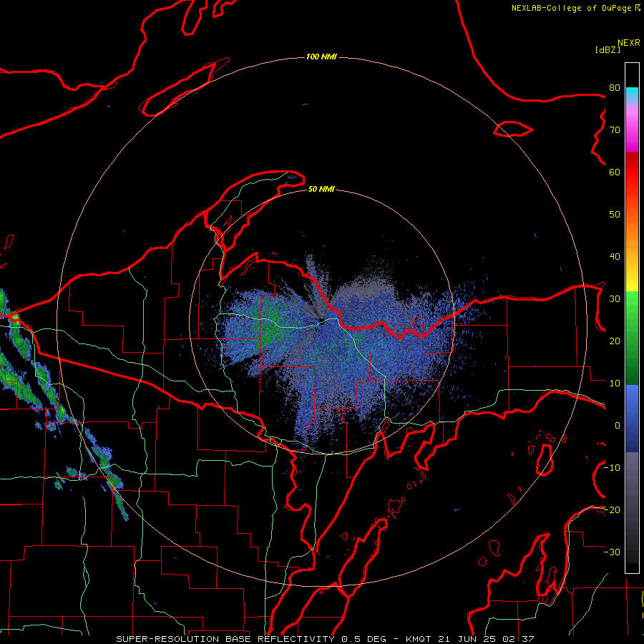Click the 20 value on dBZ scale
644x644 pixels.
tap(615, 341)
